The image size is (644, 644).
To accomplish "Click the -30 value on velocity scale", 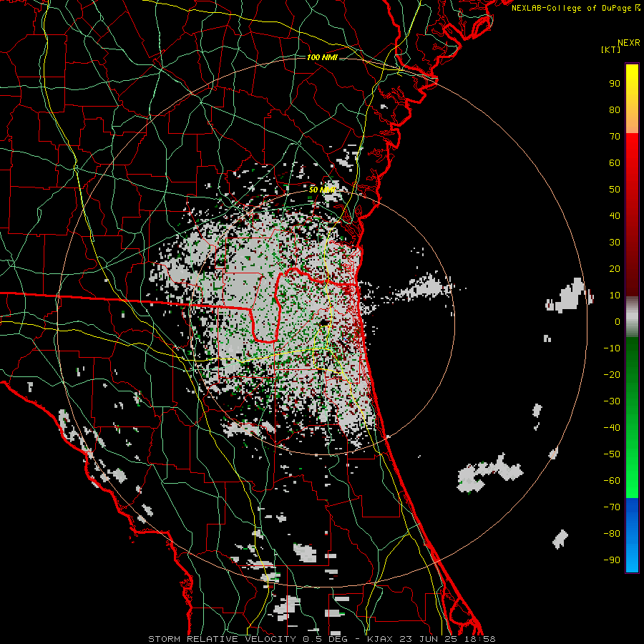I will 612,401.
